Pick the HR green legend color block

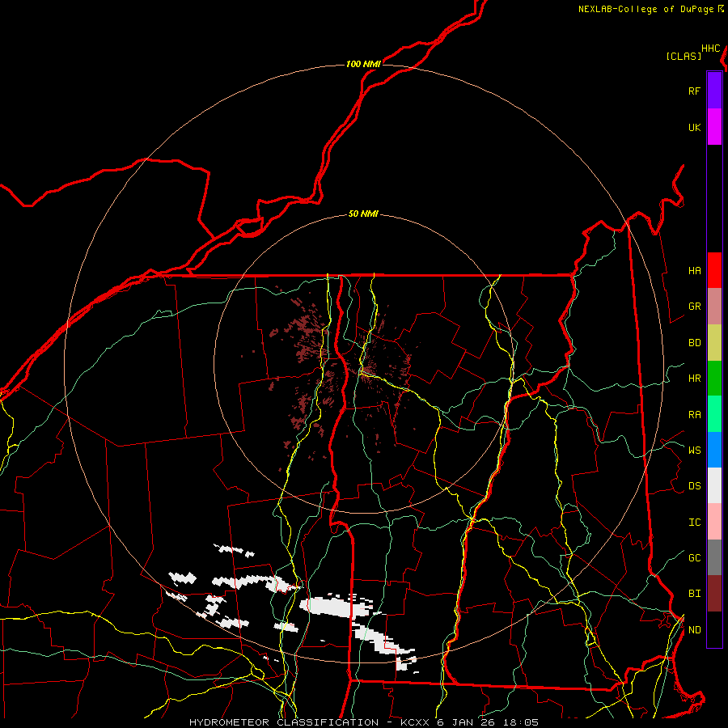coord(714,379)
